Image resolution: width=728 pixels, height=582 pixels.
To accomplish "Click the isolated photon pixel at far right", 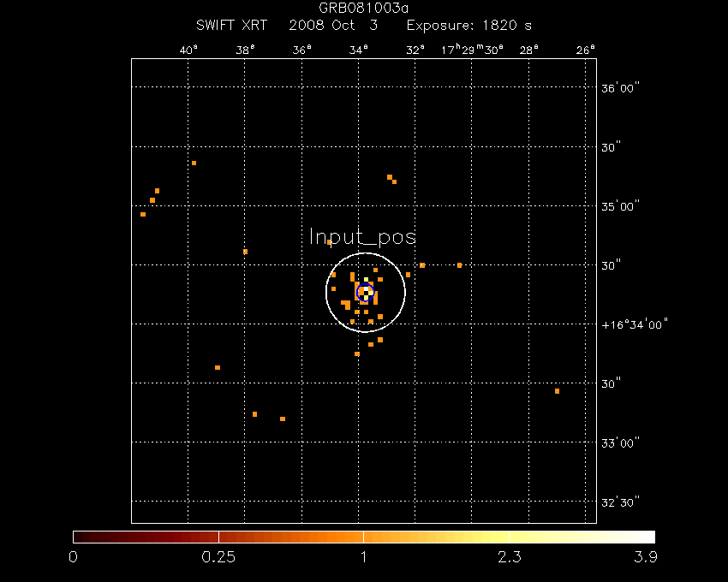I will [x=558, y=391].
